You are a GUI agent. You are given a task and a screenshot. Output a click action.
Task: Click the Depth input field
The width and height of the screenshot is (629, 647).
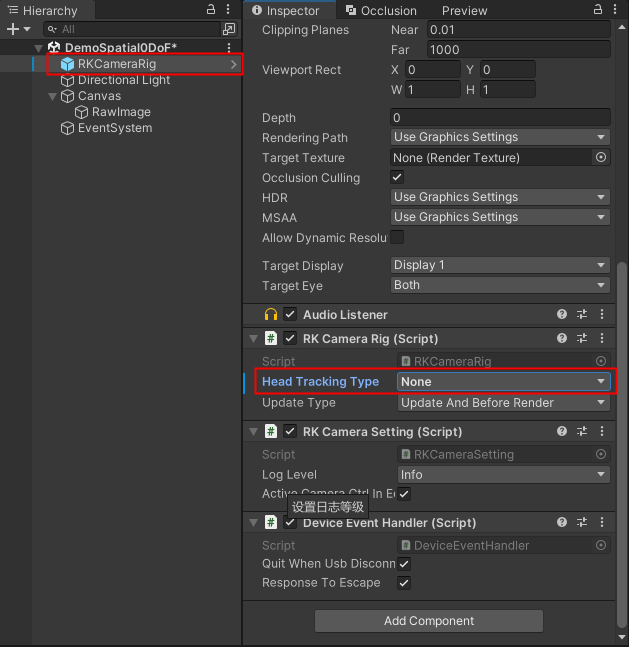[x=500, y=118]
